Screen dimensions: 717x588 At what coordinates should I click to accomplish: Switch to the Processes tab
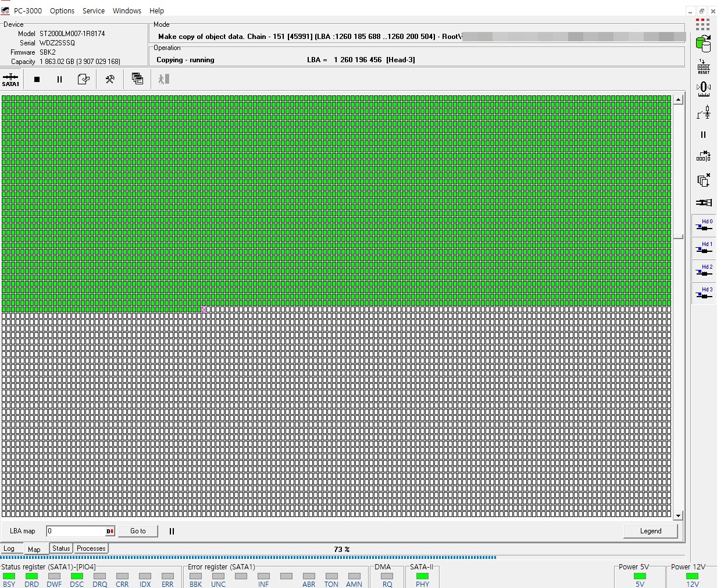pos(91,548)
